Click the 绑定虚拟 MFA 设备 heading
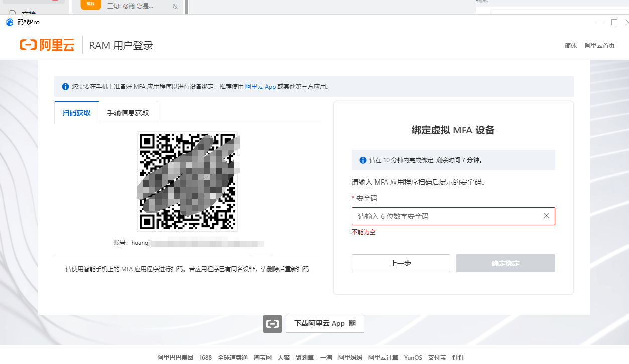This screenshot has width=629, height=364. coord(453,130)
